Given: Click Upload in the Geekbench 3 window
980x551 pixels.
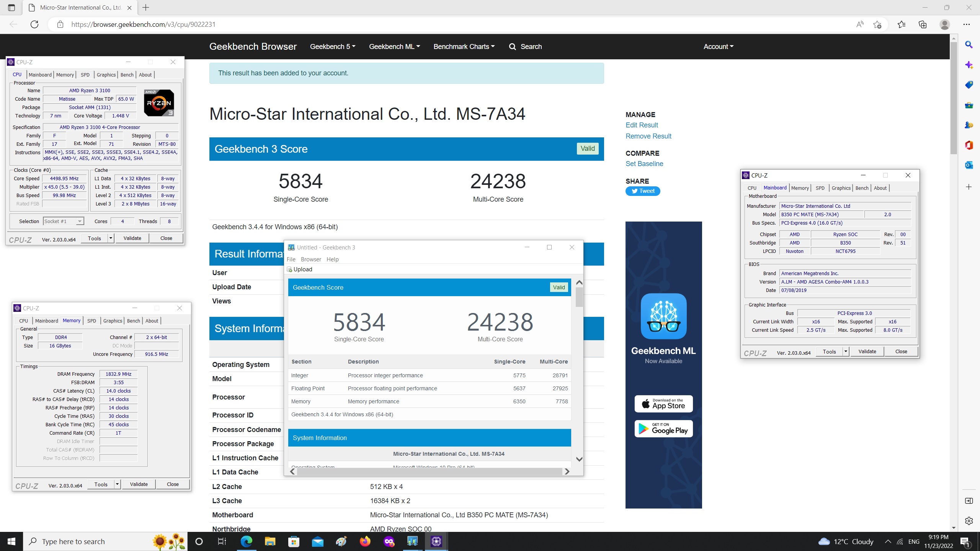Looking at the screenshot, I should click(300, 269).
